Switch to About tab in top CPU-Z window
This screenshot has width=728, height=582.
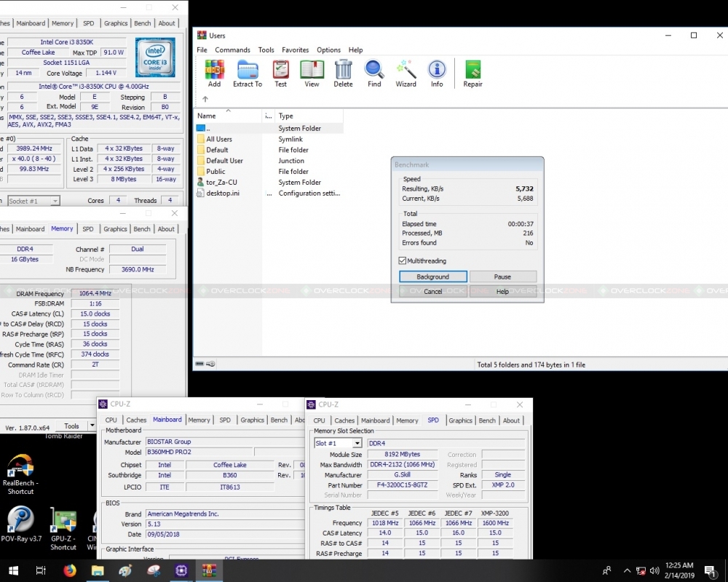point(167,23)
